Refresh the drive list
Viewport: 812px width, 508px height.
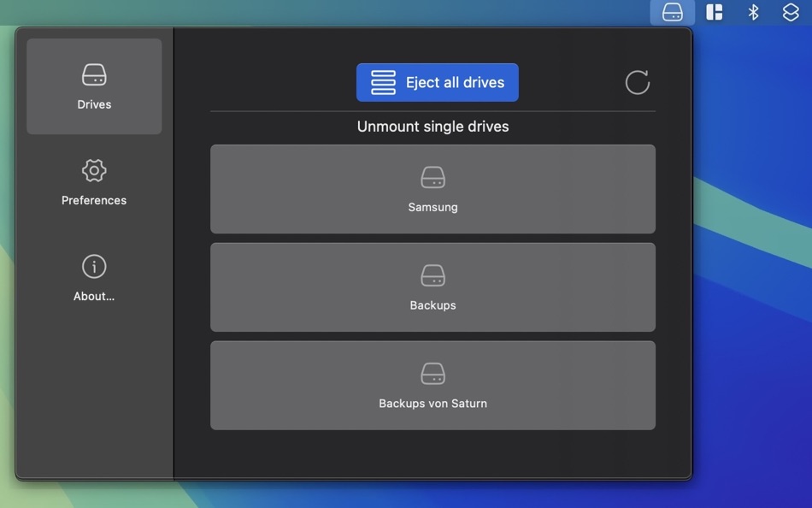[x=637, y=82]
